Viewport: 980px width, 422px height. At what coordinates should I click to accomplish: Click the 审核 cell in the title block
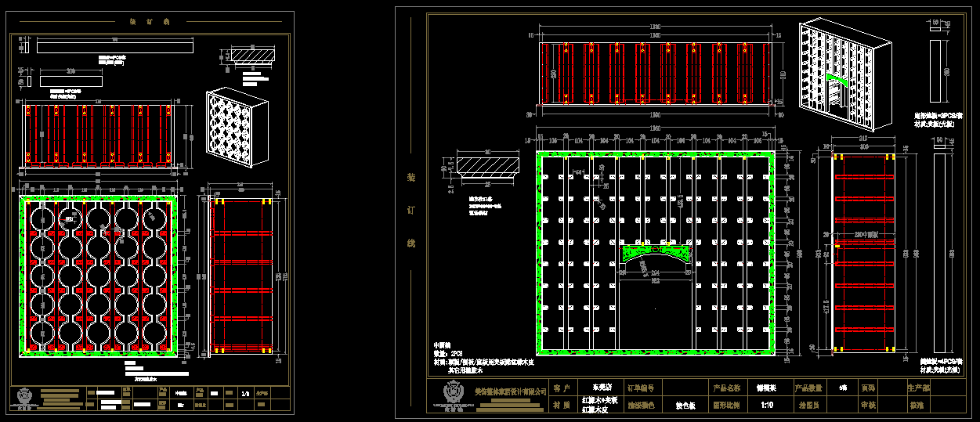868,406
